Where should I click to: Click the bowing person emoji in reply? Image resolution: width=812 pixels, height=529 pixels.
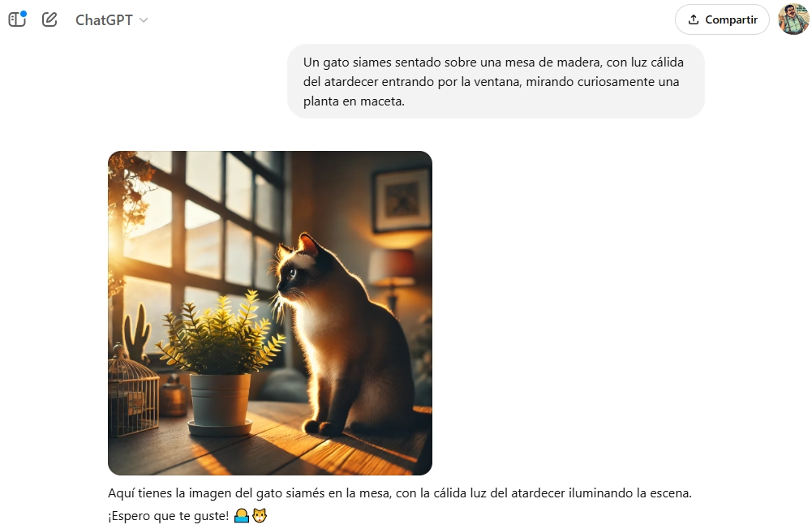coord(242,515)
